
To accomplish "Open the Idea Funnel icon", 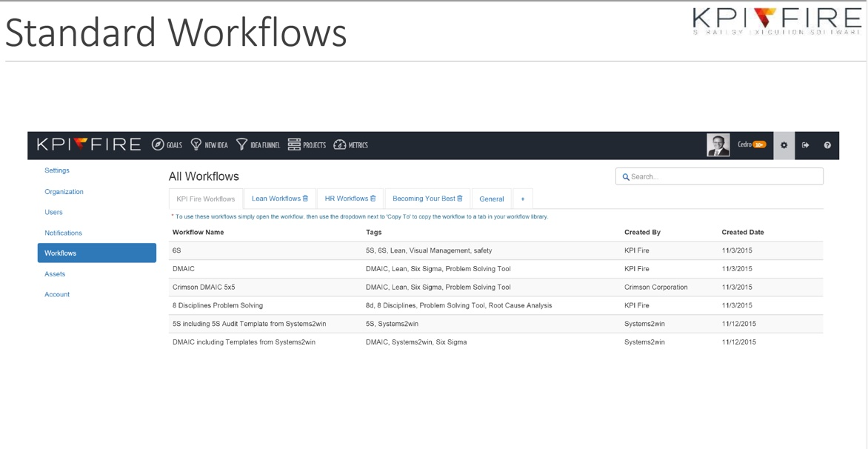I will (x=241, y=145).
